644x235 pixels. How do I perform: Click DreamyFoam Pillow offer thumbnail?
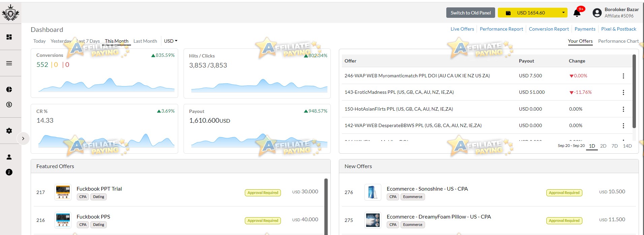click(373, 220)
